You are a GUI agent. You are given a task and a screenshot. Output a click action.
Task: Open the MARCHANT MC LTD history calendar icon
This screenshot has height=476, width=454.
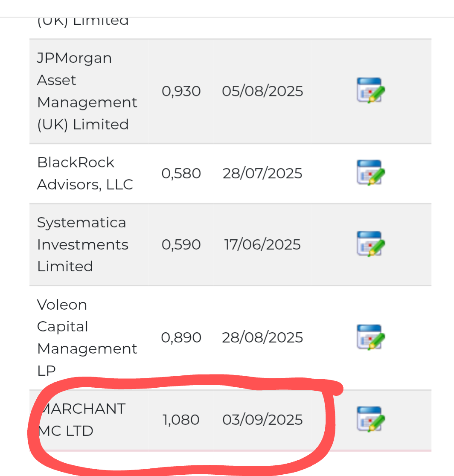[x=371, y=419]
